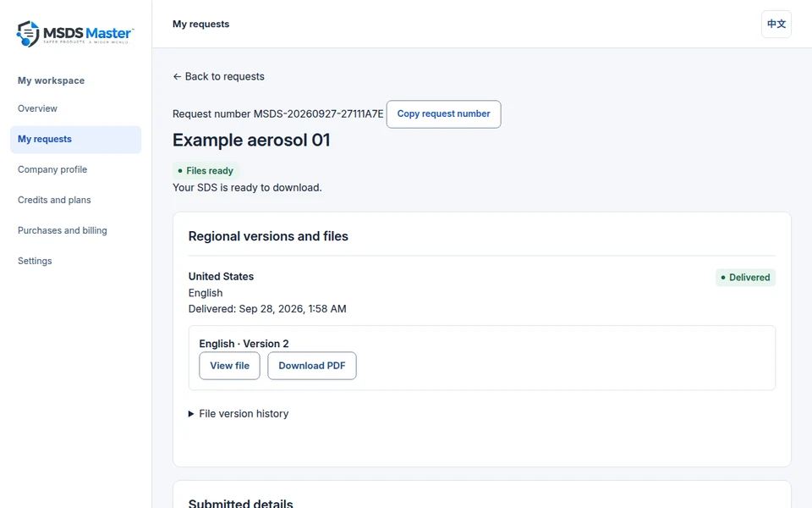The height and width of the screenshot is (508, 812).
Task: Click the Example aerosol 01 heading
Action: pos(251,140)
